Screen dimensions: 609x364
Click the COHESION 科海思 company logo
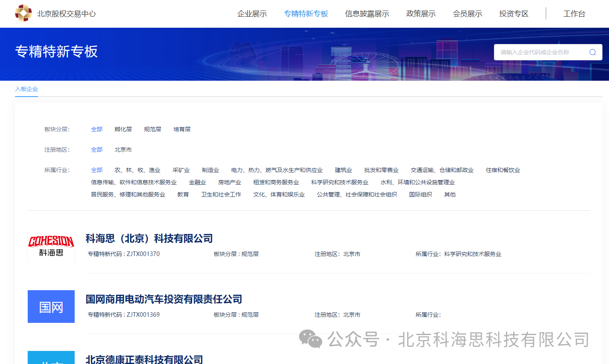pyautogui.click(x=51, y=246)
